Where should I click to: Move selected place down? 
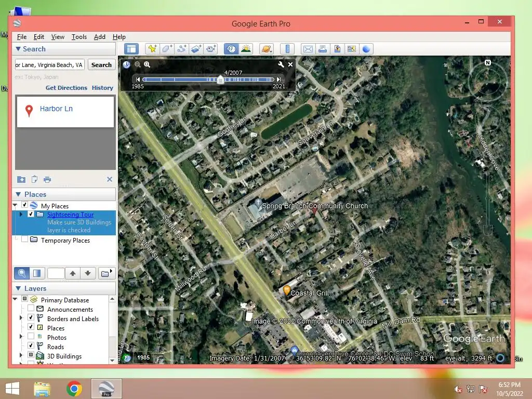click(88, 273)
